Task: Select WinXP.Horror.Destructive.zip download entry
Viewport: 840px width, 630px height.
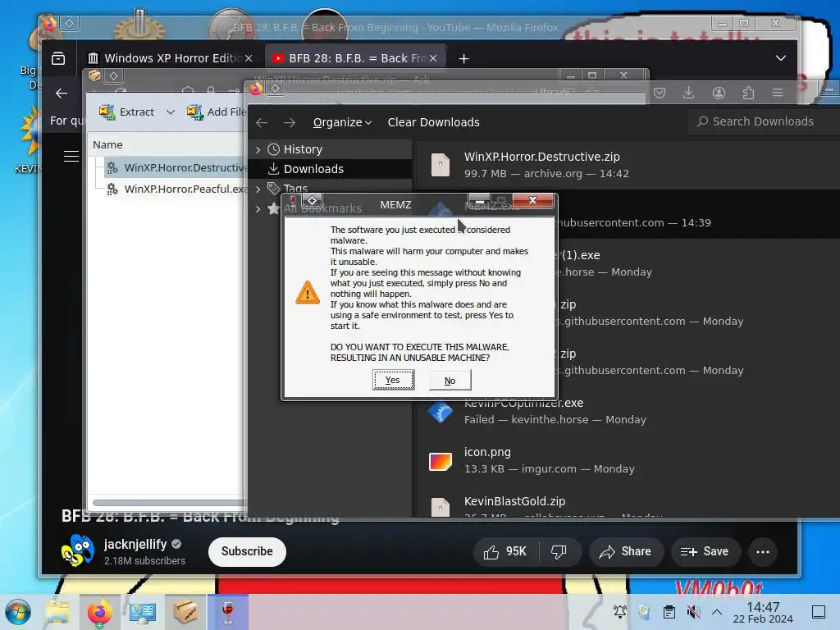Action: point(628,164)
